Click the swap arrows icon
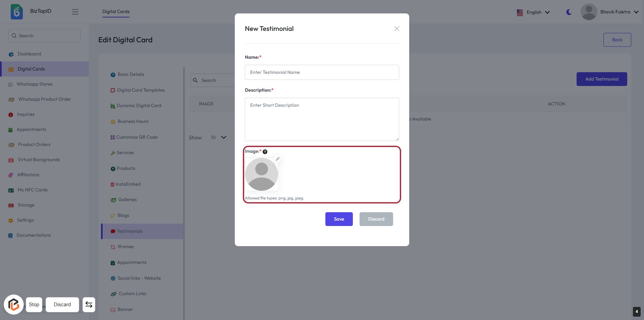 click(89, 305)
